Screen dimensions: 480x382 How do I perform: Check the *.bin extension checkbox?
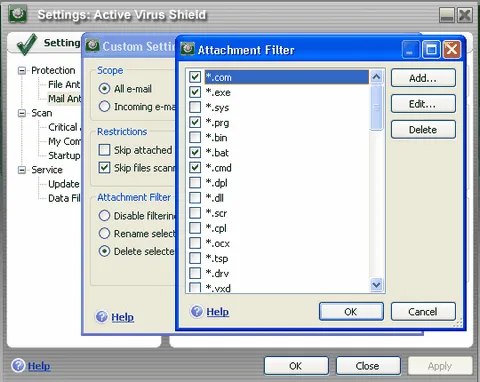coord(195,137)
